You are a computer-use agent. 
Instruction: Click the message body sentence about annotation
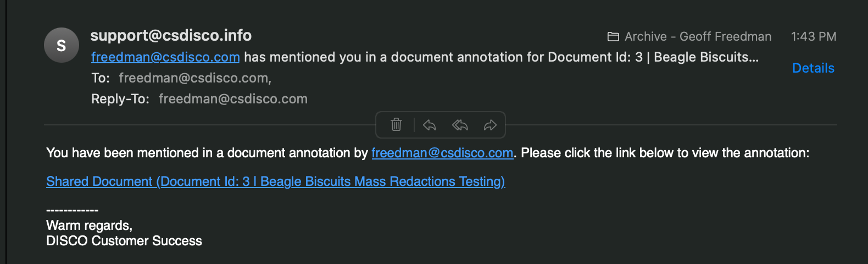pyautogui.click(x=428, y=153)
